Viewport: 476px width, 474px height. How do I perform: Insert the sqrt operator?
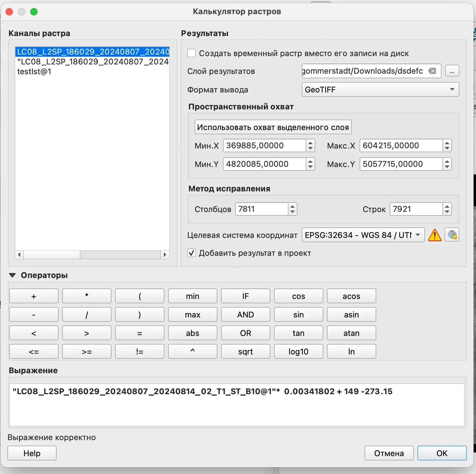[x=245, y=351]
